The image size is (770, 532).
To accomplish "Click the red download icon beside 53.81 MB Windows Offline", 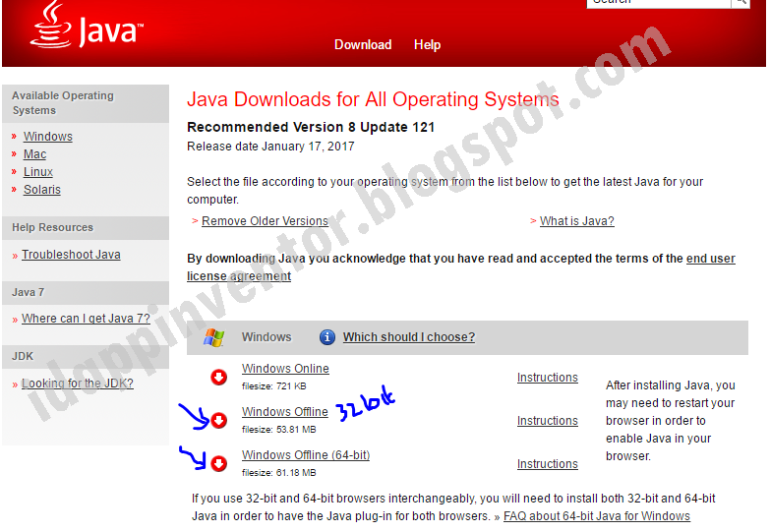I will (x=218, y=421).
